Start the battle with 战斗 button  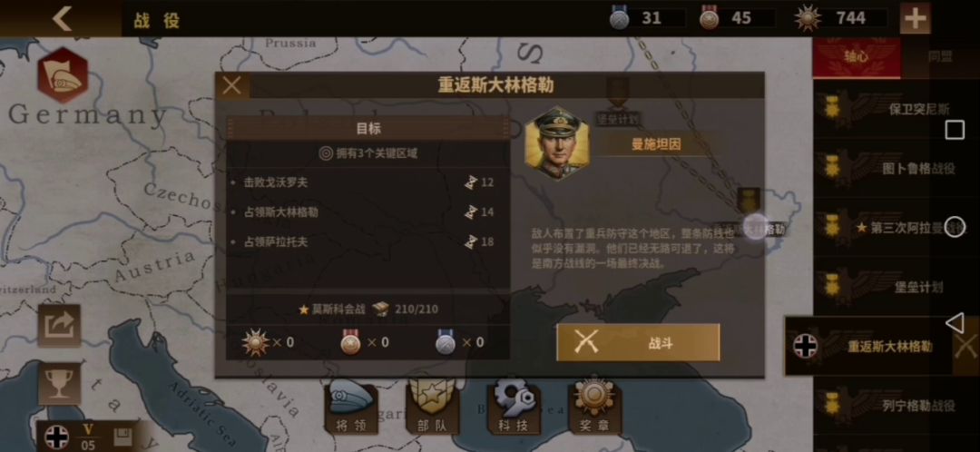[x=638, y=342]
